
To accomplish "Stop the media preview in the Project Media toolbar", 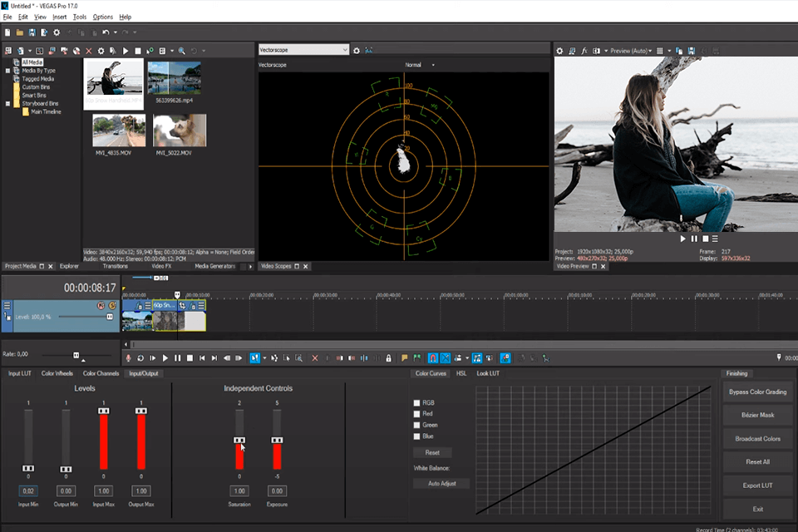I will [138, 51].
